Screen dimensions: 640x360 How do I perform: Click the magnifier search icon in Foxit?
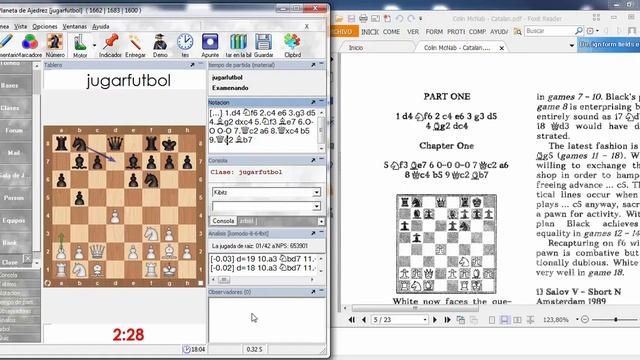pos(579,31)
